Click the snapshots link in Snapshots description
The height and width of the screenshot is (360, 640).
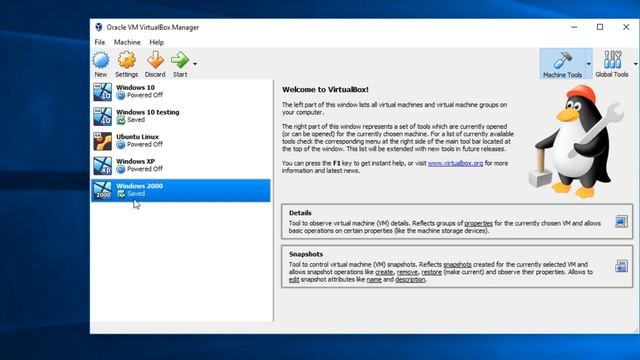tap(457, 264)
